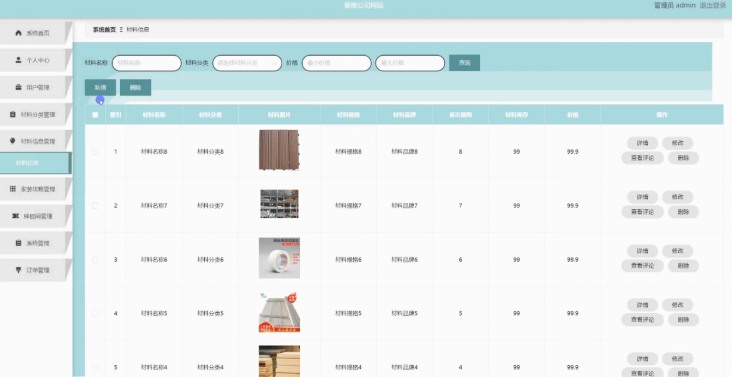Check the checkbox for row 材料名称6
The image size is (733, 377).
point(95,259)
